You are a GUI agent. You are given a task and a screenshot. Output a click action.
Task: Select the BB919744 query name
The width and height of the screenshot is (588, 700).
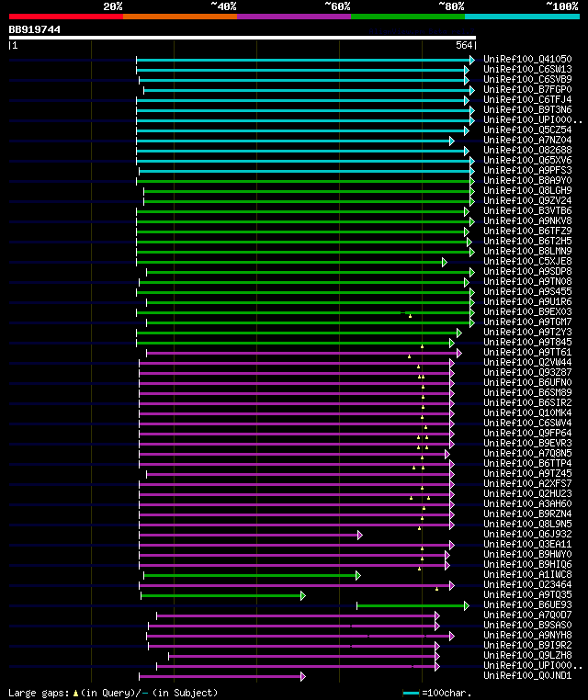(34, 29)
